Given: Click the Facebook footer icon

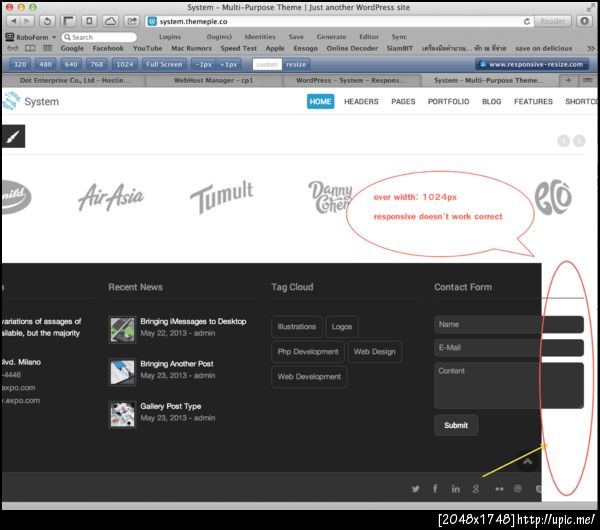Looking at the screenshot, I should pos(435,489).
